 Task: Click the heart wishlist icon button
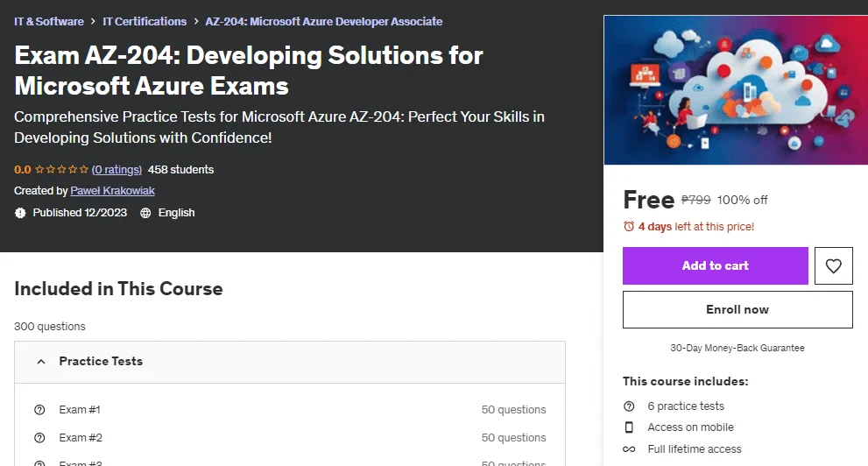(x=833, y=265)
